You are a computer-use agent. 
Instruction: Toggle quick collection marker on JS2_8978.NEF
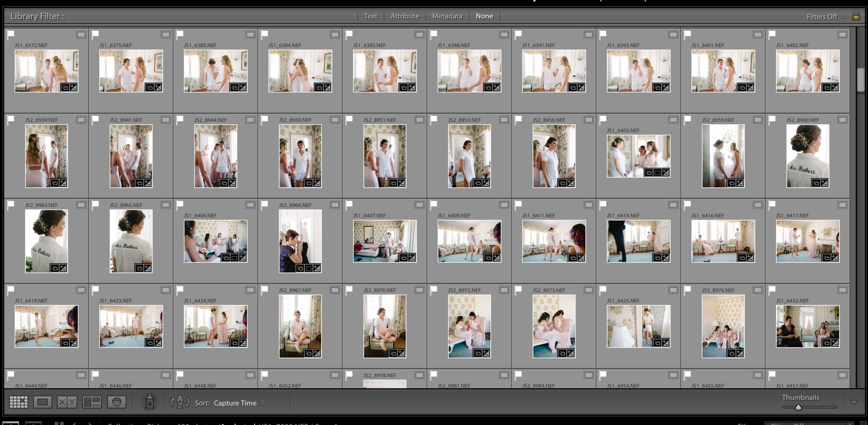(419, 375)
